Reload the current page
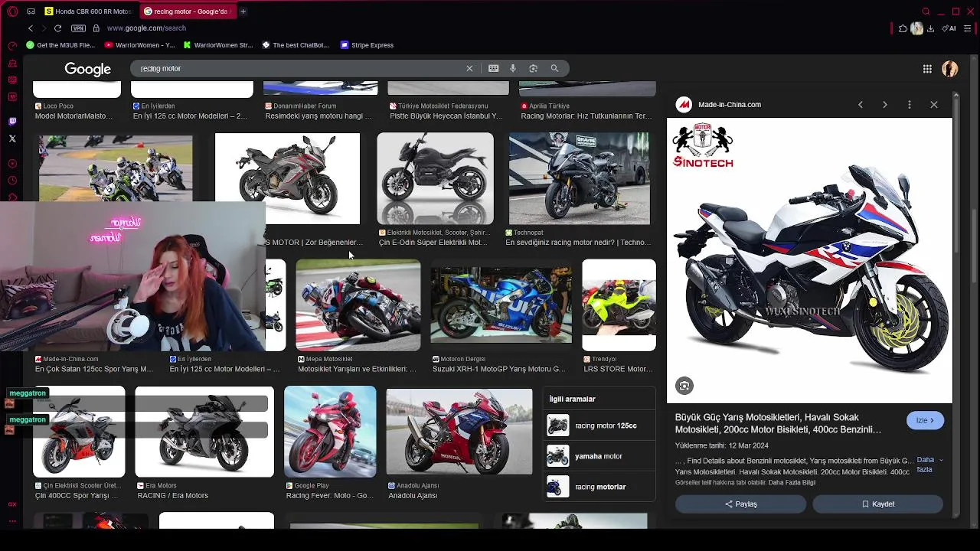 (57, 28)
